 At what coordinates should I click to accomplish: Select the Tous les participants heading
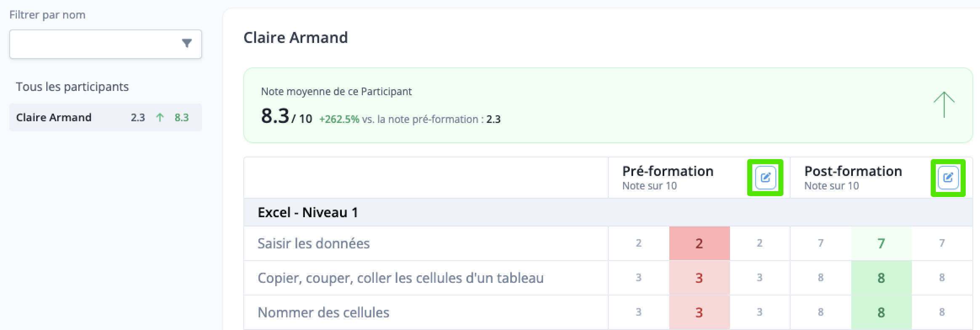tap(72, 87)
